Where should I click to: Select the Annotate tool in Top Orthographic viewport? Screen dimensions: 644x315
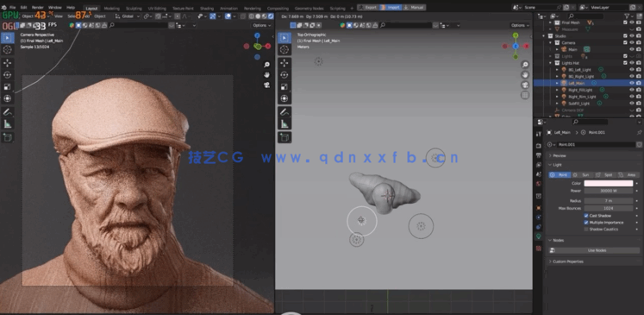(284, 112)
